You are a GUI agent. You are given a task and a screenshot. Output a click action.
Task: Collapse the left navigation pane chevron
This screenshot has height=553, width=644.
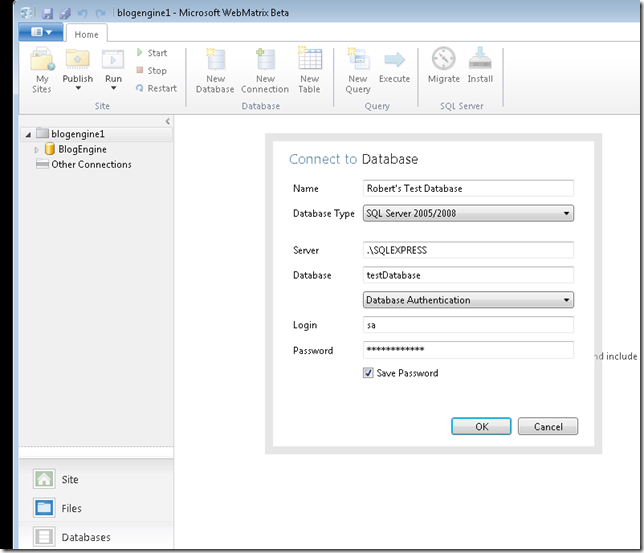pyautogui.click(x=168, y=121)
